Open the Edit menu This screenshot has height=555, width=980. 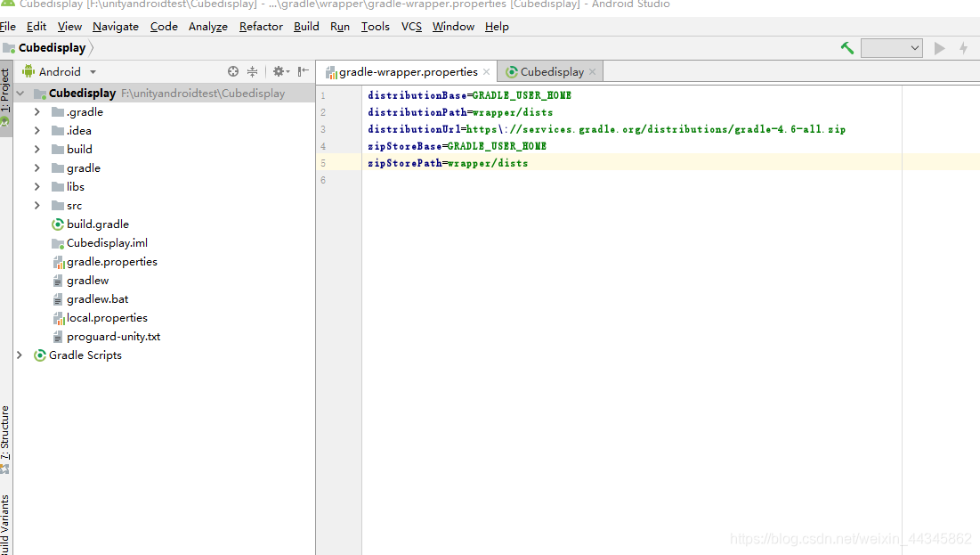[x=36, y=26]
